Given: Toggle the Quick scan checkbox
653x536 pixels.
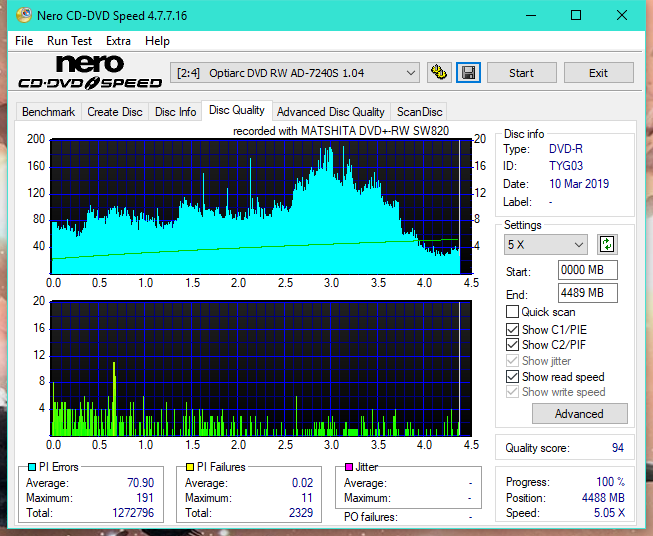Looking at the screenshot, I should pos(512,312).
